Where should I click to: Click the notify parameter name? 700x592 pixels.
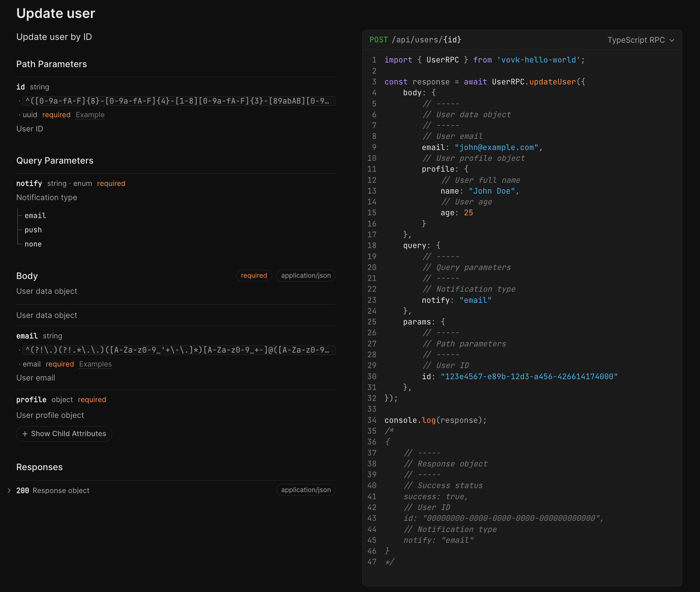pos(29,183)
